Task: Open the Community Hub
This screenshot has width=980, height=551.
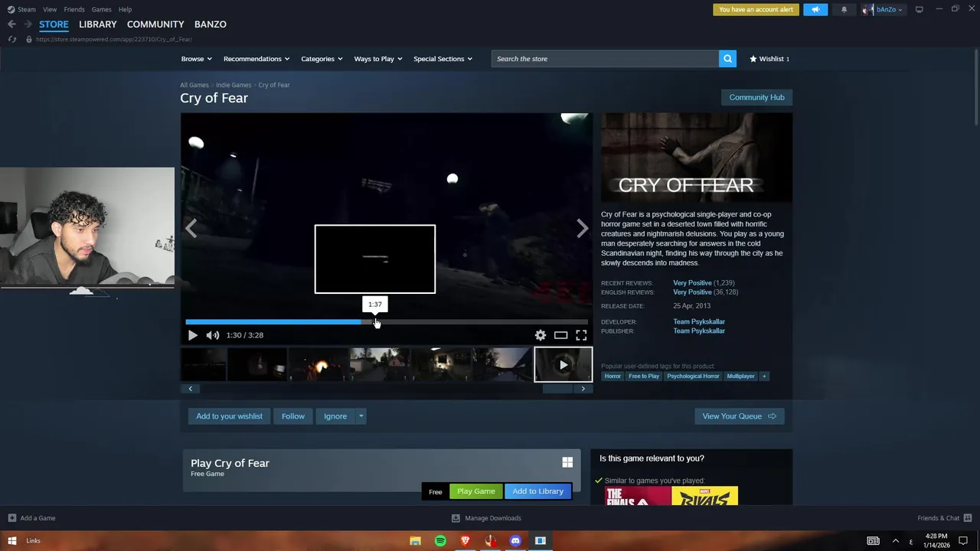Action: click(756, 97)
